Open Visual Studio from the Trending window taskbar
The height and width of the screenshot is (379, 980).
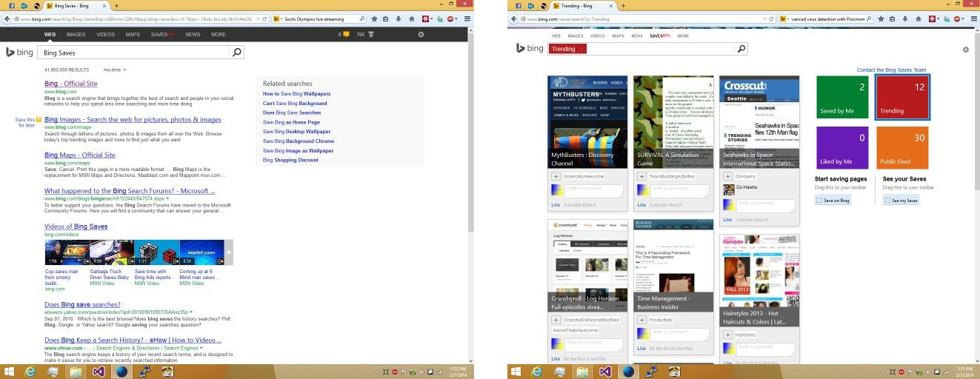coord(605,372)
